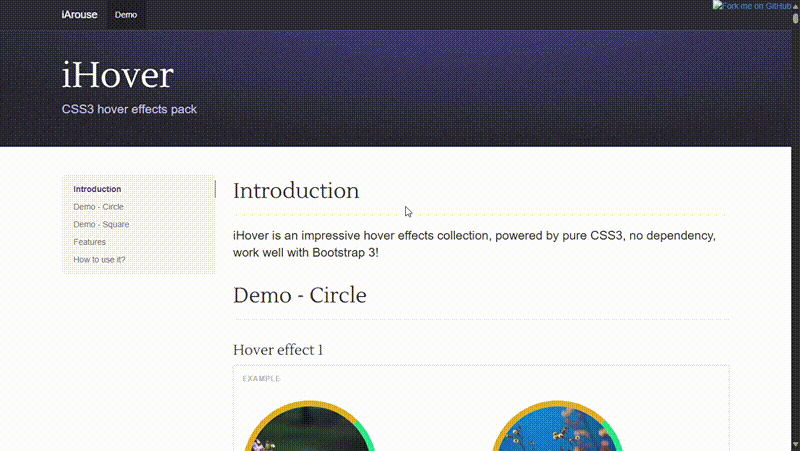The image size is (800, 451).
Task: Click the Hover effect 1 heading
Action: [x=278, y=350]
